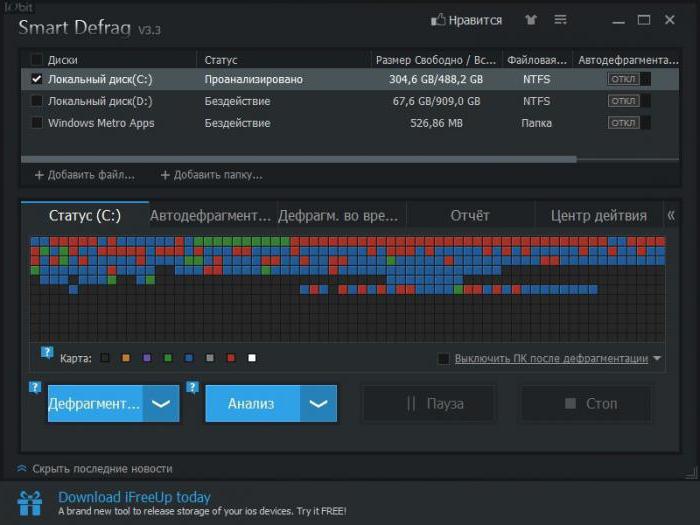The width and height of the screenshot is (700, 525).
Task: Click the red legend color swatch
Action: coord(231,358)
